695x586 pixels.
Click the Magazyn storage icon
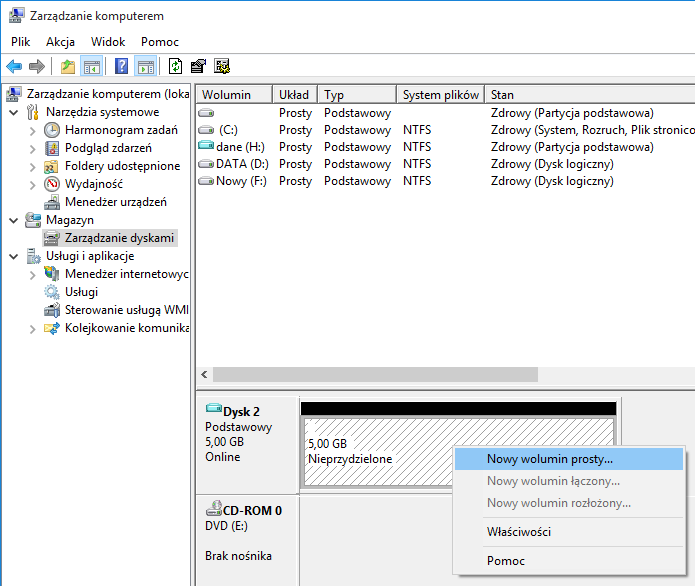tap(33, 220)
